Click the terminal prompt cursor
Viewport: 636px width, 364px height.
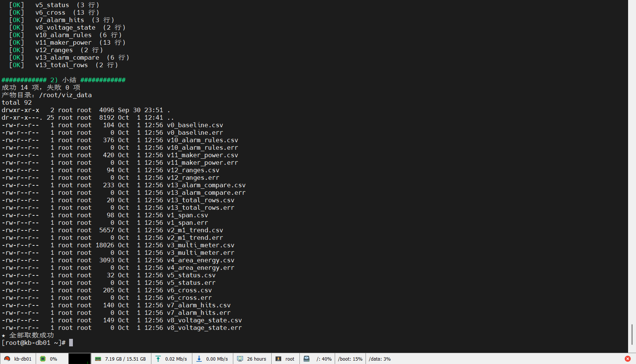[71, 343]
